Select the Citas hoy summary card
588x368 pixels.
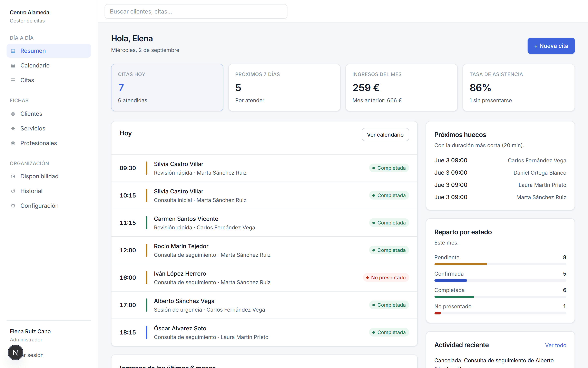(x=167, y=87)
